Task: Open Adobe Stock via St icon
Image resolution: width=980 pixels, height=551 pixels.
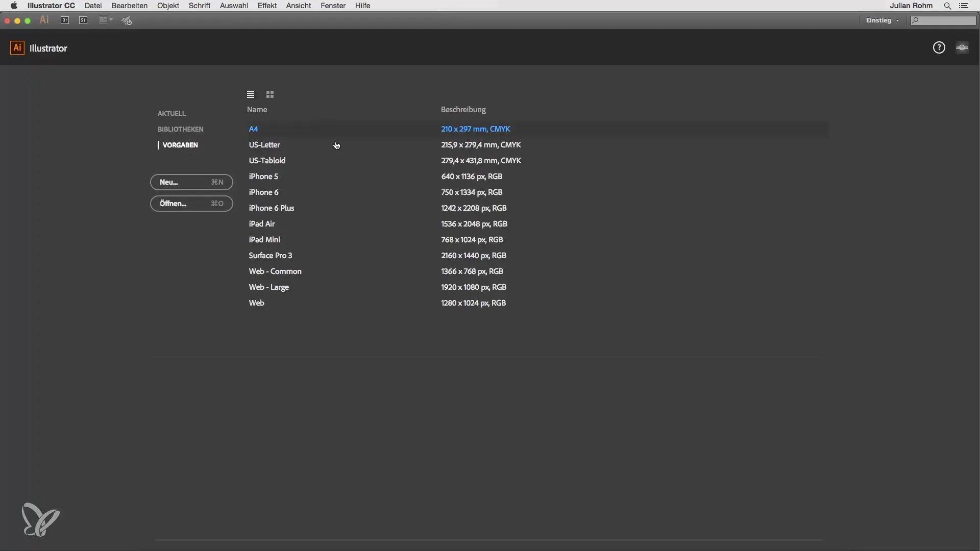Action: pyautogui.click(x=83, y=20)
